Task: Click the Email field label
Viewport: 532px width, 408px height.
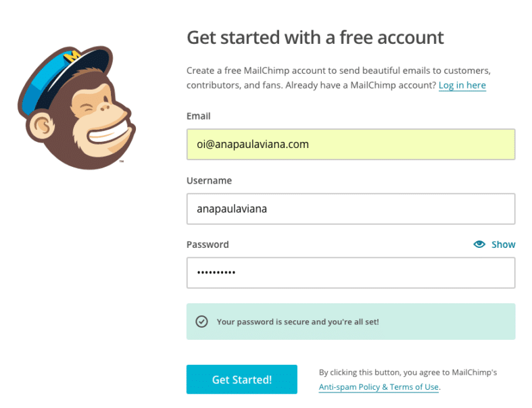Action: (199, 116)
